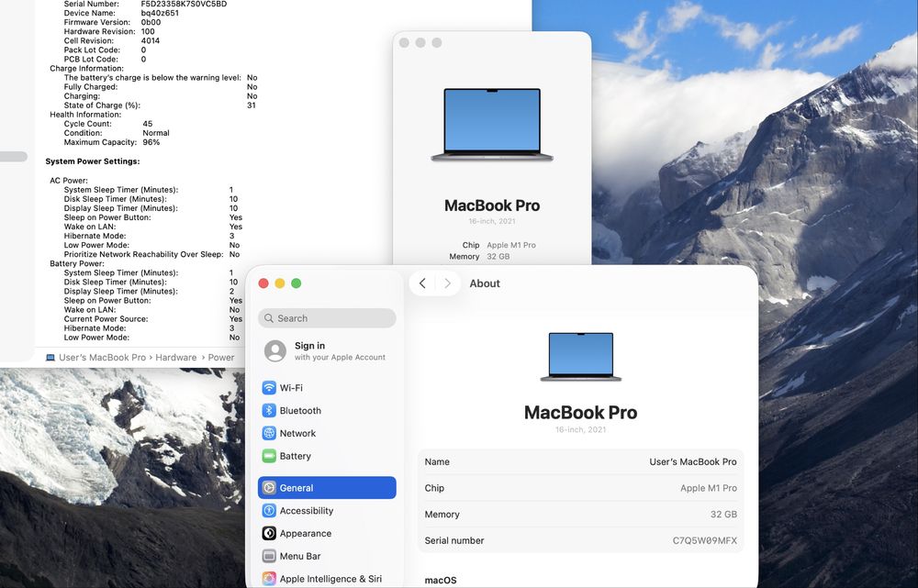Viewport: 918px width, 588px height.
Task: Open Apple Intelligence & Siri icon
Action: tap(269, 579)
